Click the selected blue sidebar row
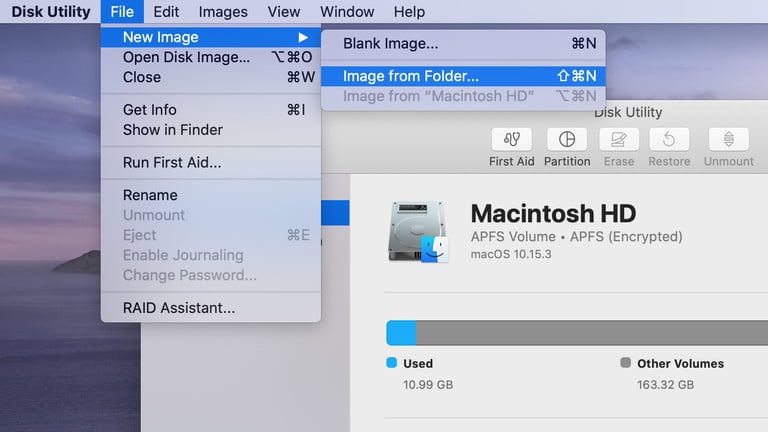768x432 pixels. [x=335, y=213]
